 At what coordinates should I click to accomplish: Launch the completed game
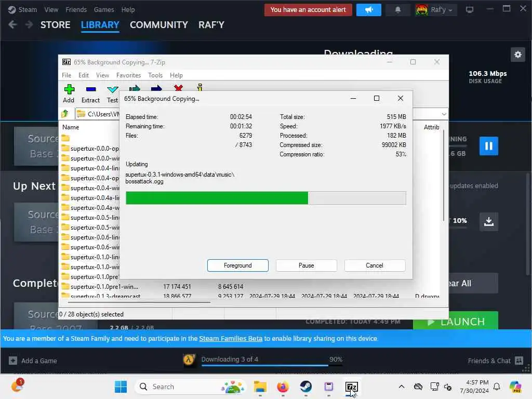[456, 321]
